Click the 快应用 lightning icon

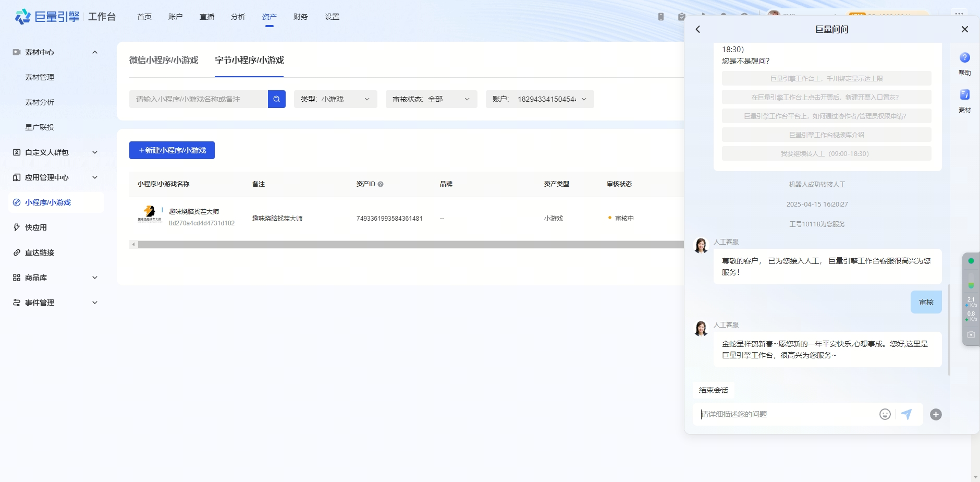[x=17, y=227]
